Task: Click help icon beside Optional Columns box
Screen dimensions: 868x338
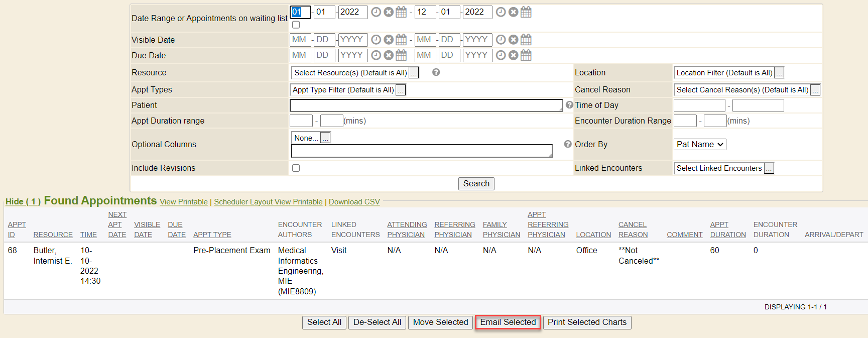Action: coord(568,144)
